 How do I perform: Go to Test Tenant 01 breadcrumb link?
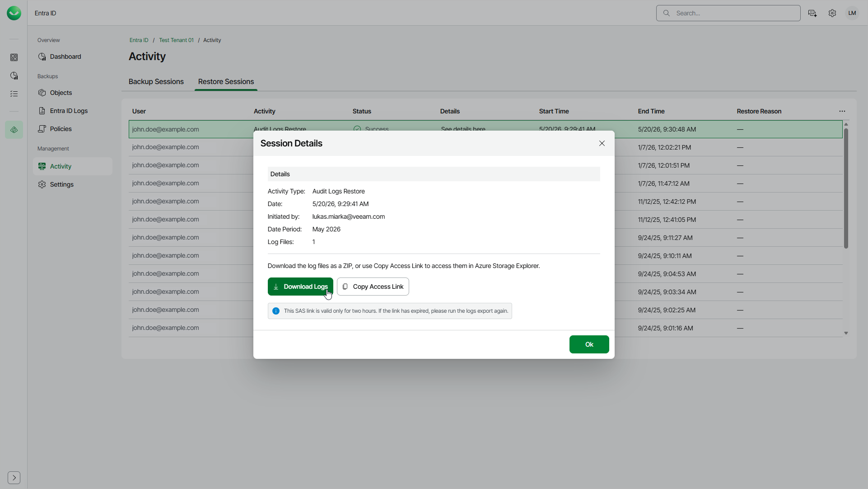pos(176,40)
